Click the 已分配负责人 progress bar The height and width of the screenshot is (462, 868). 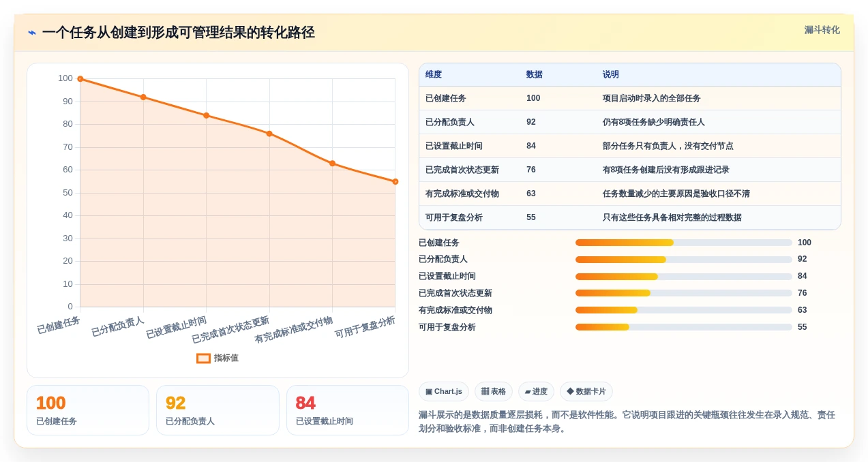click(x=684, y=260)
